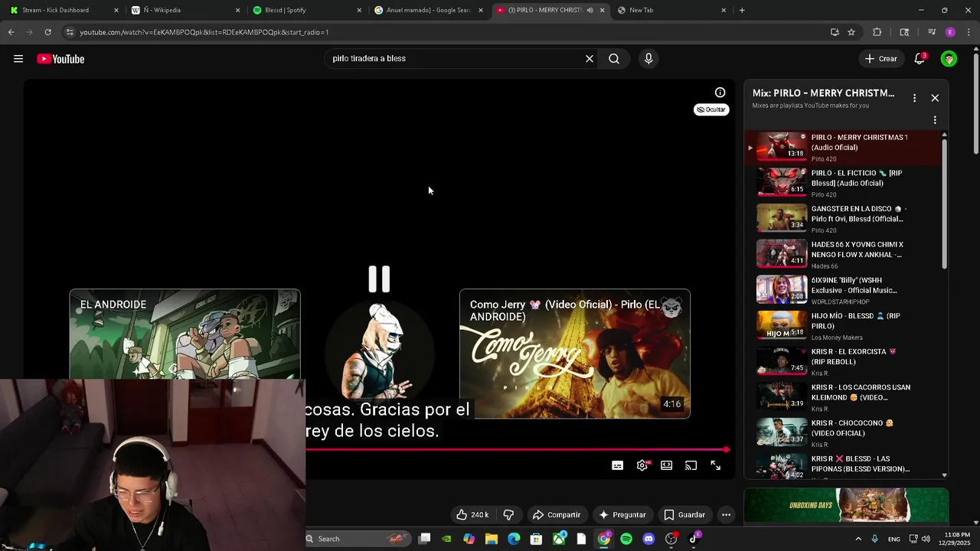Viewport: 980px width, 551px height.
Task: Play KRIS R - CHOCOCONO video
Action: point(842,433)
